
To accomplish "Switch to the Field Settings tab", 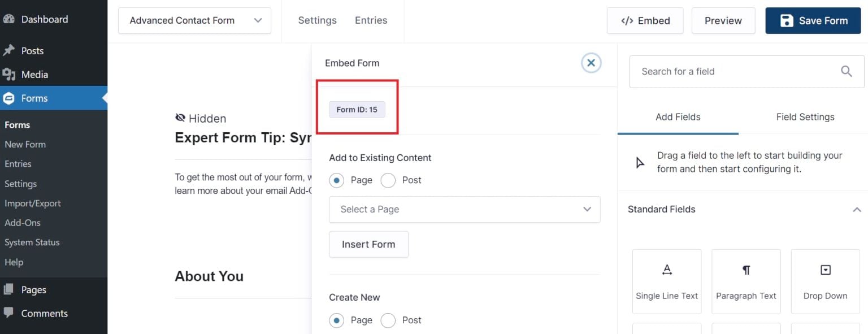I will tap(805, 117).
